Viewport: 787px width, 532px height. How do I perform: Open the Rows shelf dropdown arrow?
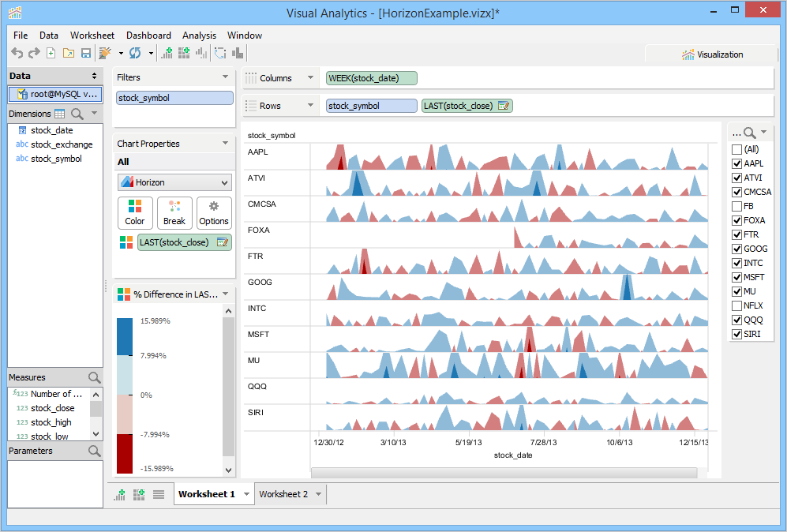tap(310, 105)
